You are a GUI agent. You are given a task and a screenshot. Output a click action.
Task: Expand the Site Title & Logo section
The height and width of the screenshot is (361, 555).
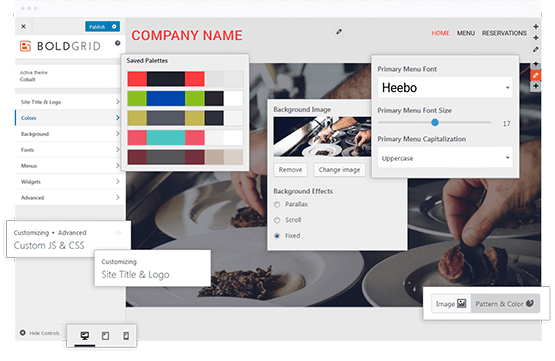(x=68, y=102)
